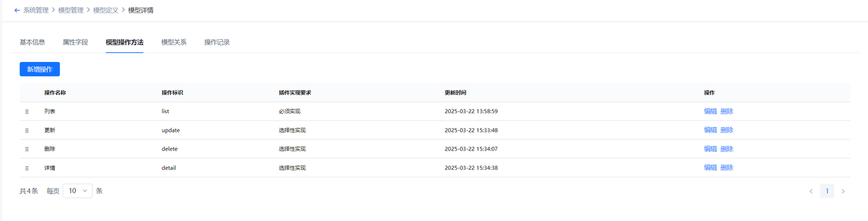The height and width of the screenshot is (221, 868).
Task: Edit the list operation row
Action: tap(711, 111)
